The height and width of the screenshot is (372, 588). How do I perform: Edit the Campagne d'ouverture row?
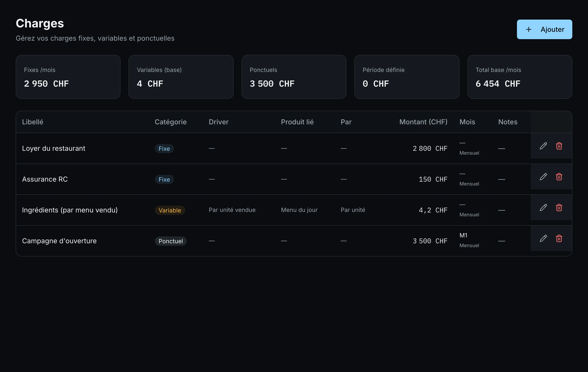point(543,238)
